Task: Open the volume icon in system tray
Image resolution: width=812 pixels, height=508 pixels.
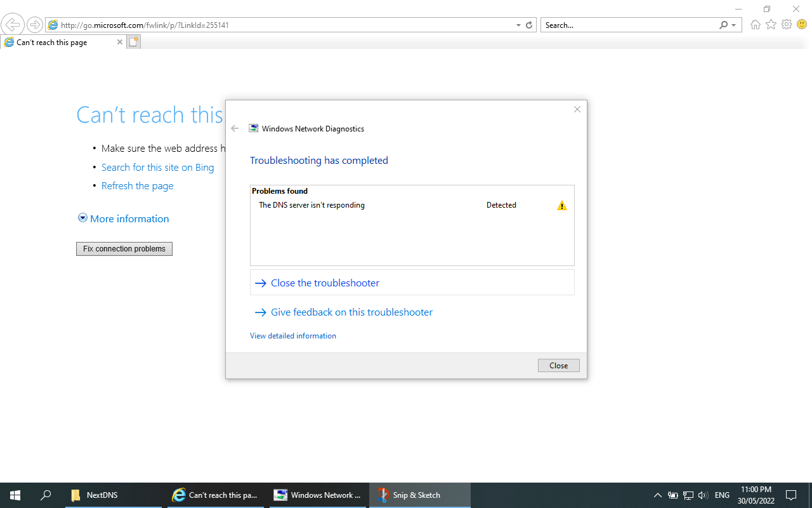Action: click(703, 495)
